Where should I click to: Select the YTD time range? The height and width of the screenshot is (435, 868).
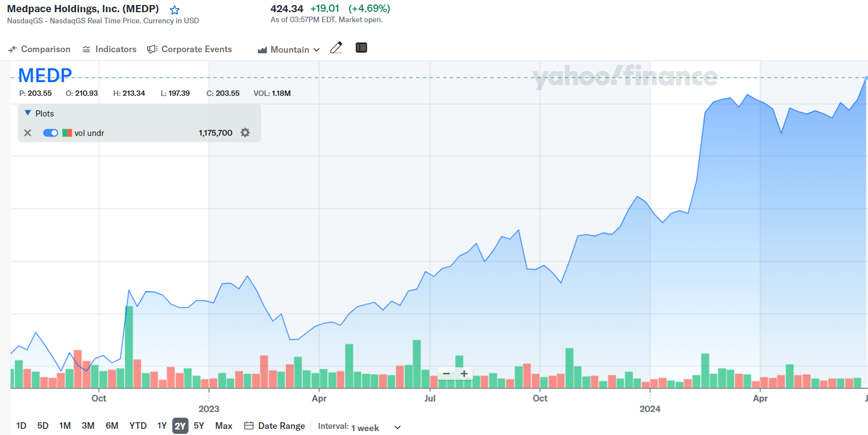click(138, 426)
